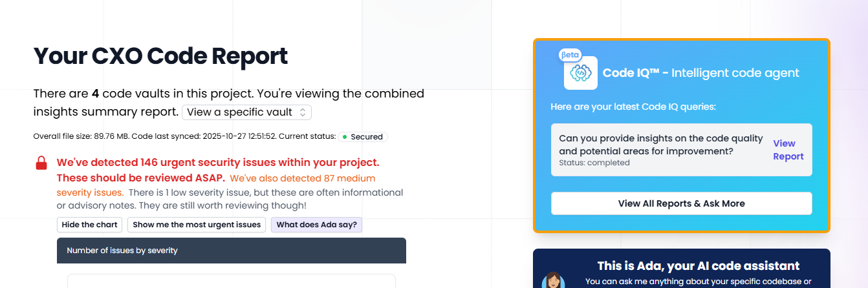This screenshot has height=288, width=868.
Task: Toggle chart with 'Hide the chart'
Action: coord(90,225)
